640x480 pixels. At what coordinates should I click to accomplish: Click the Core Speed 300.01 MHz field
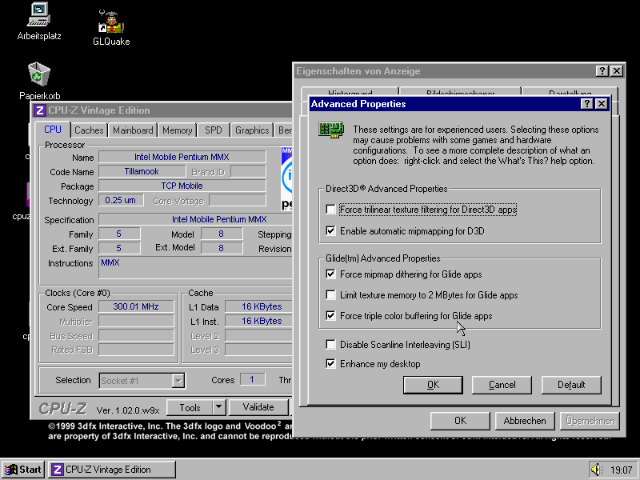(136, 307)
